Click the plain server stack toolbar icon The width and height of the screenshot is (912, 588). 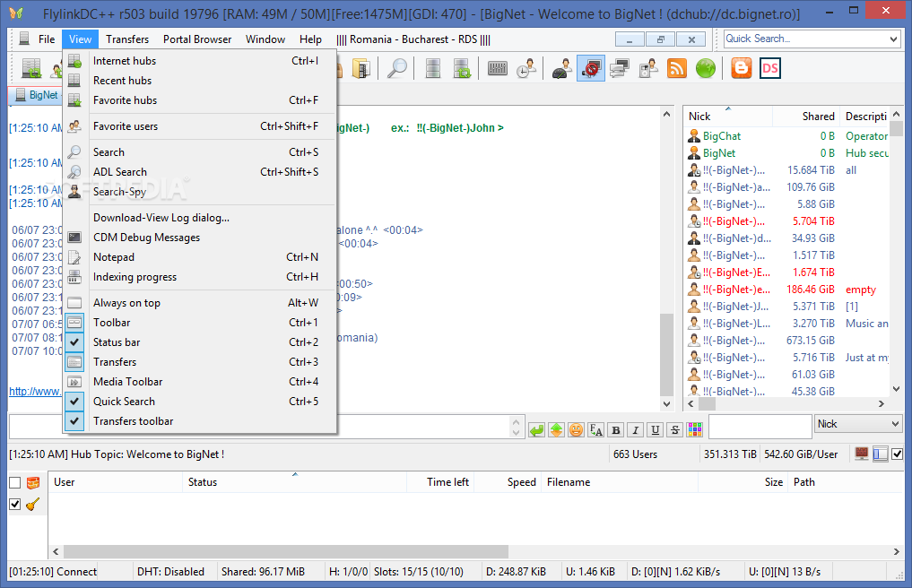pyautogui.click(x=433, y=69)
